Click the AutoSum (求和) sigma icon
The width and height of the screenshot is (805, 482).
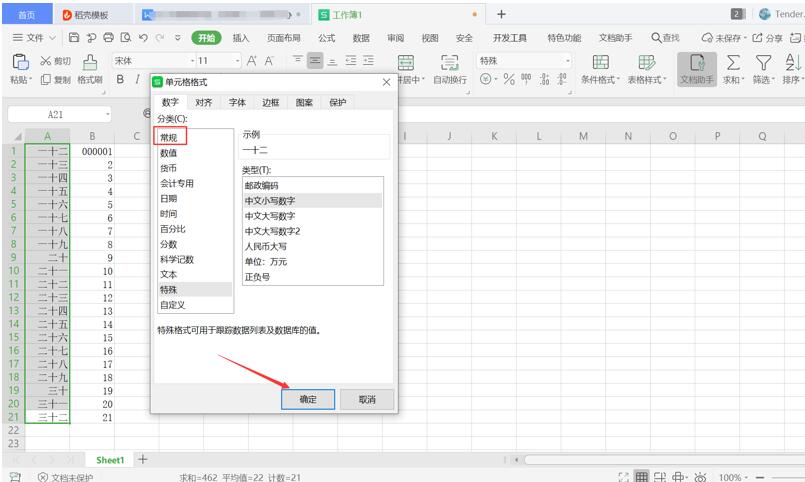[733, 63]
